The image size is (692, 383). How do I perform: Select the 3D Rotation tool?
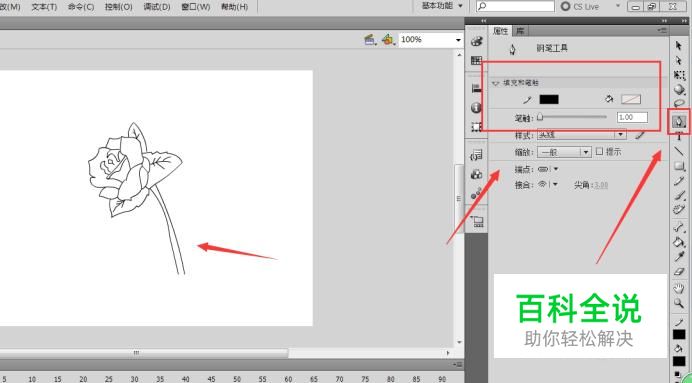click(679, 90)
